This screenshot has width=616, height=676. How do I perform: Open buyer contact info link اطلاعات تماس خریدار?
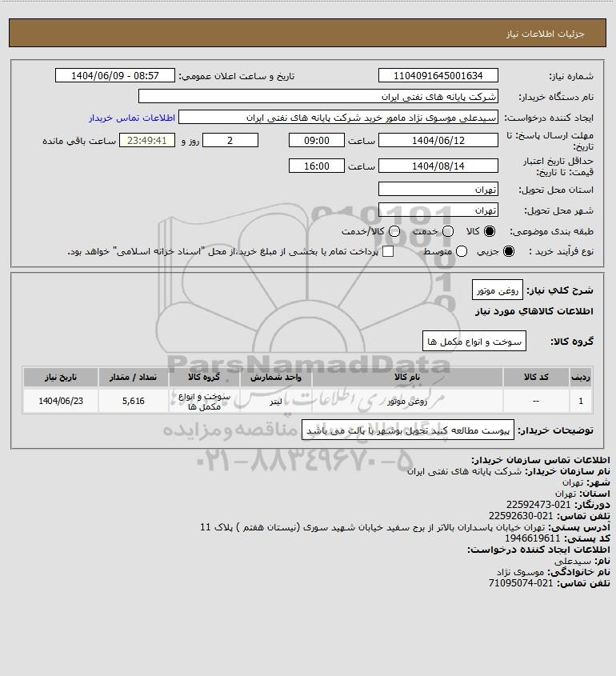(x=132, y=118)
